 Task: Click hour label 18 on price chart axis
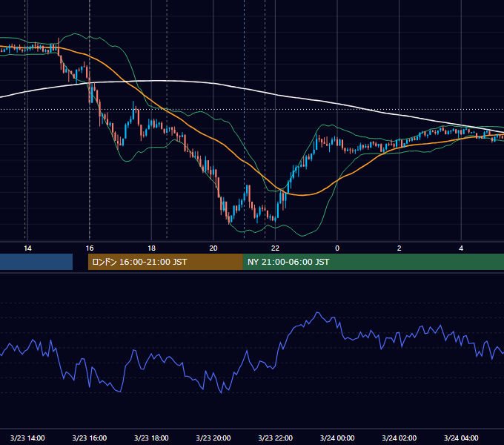[151, 248]
